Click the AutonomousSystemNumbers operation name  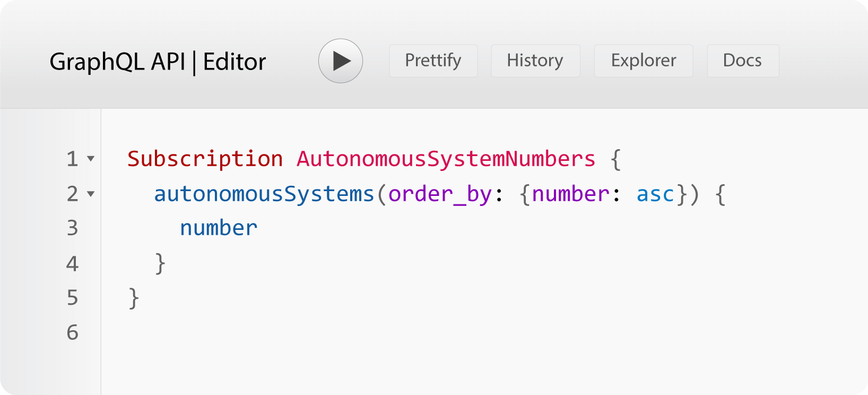point(446,159)
